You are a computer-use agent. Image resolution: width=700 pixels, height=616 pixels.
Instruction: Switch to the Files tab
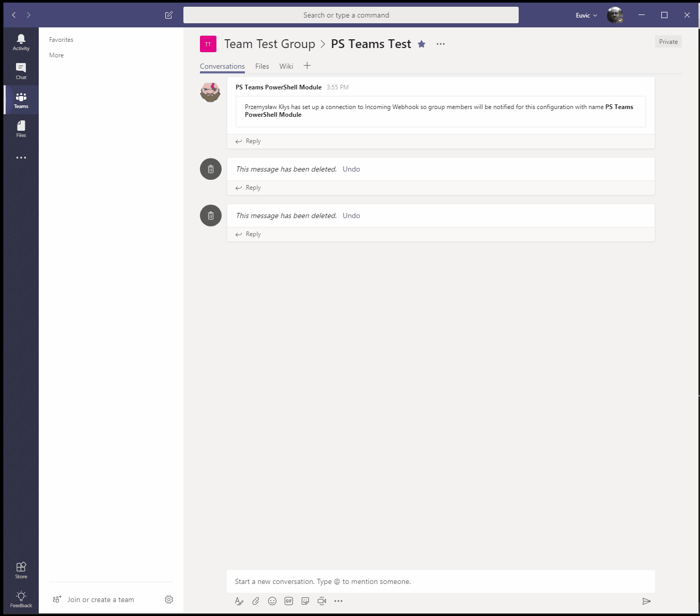[x=262, y=66]
